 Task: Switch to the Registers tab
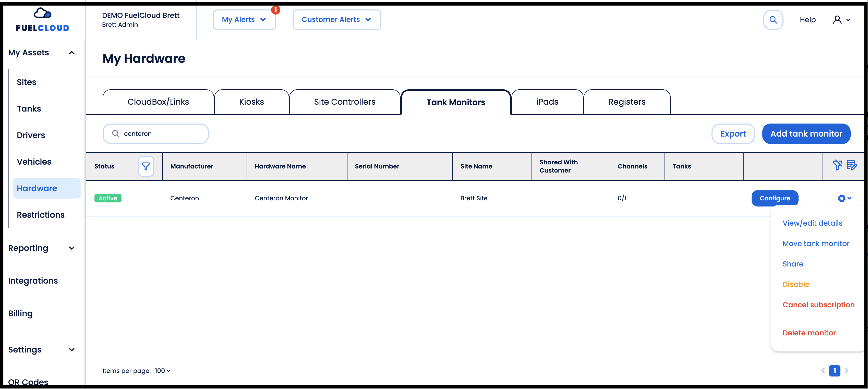(627, 102)
